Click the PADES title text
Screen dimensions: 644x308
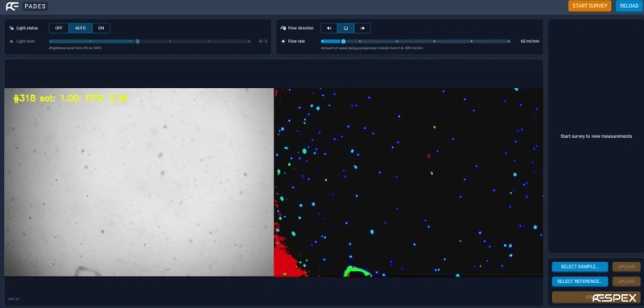pyautogui.click(x=35, y=6)
